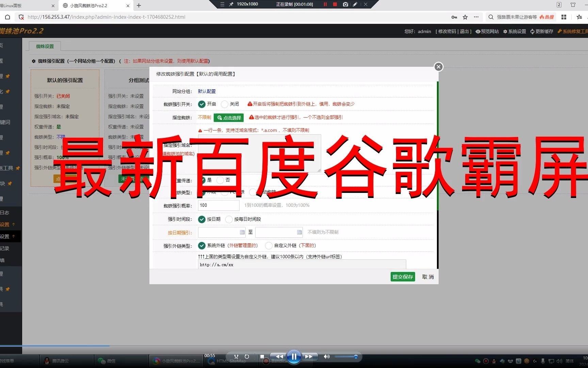Open 系统修复工具 in the header
The height and width of the screenshot is (368, 588).
click(x=573, y=31)
